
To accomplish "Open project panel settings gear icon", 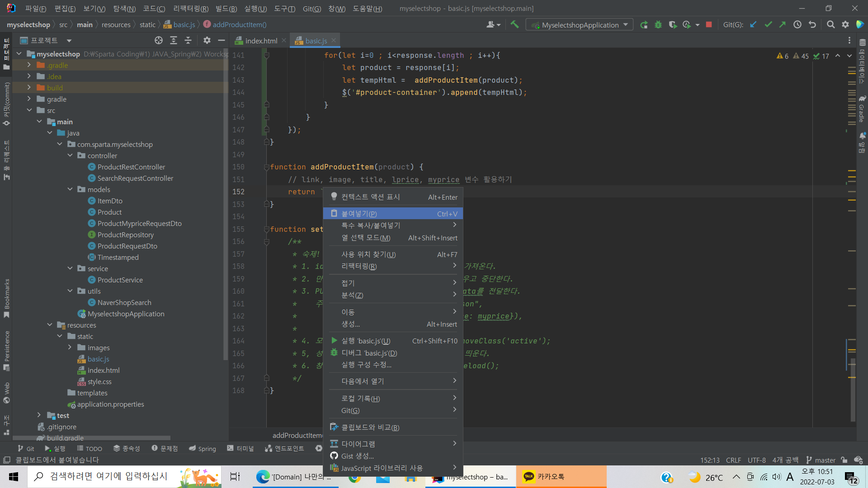I will pos(207,41).
